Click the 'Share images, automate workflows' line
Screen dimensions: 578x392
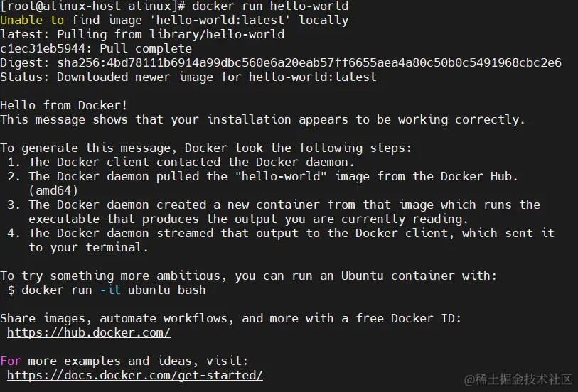(231, 318)
